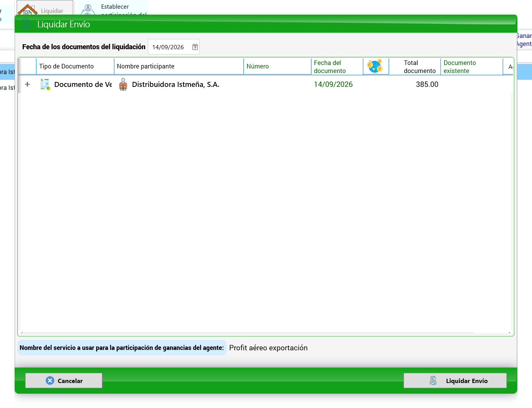
Task: Click the participant icon beside Distribuidora Istmeña
Action: (x=123, y=84)
